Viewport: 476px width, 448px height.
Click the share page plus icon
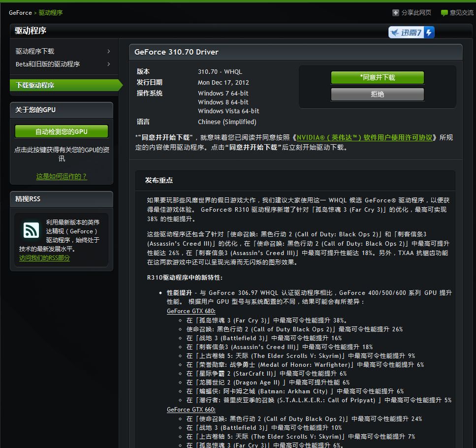(395, 13)
